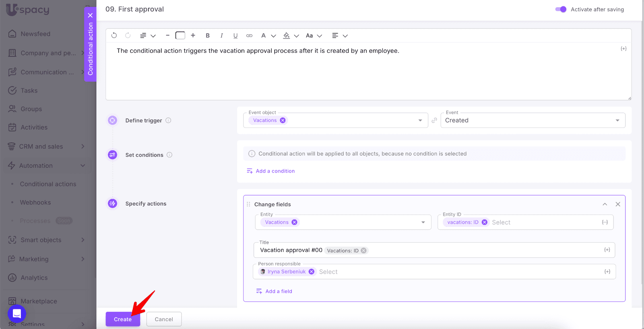This screenshot has height=329, width=644.
Task: Expand the Entity dropdown in Change fields
Action: point(423,222)
